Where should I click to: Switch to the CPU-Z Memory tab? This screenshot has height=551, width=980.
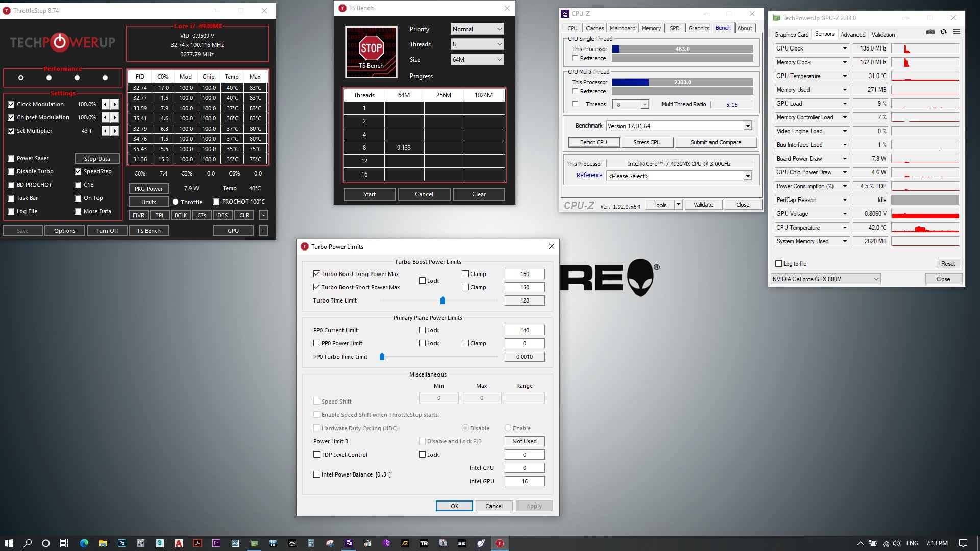(x=651, y=28)
